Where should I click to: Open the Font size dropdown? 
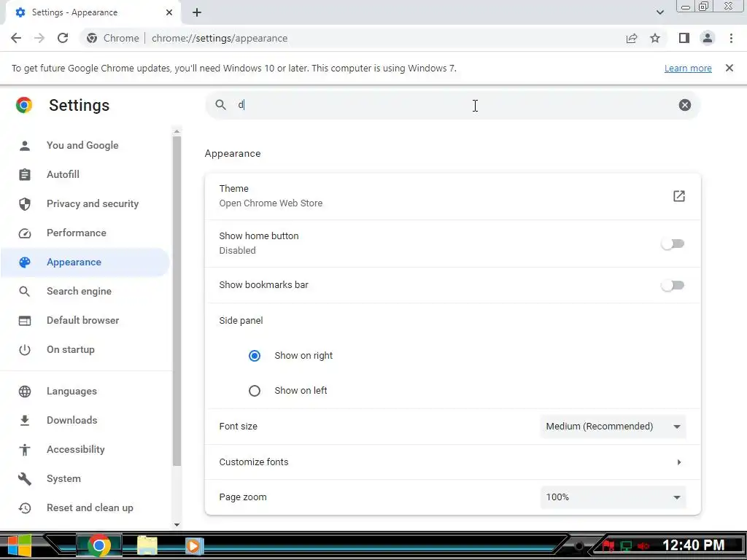[x=613, y=427]
